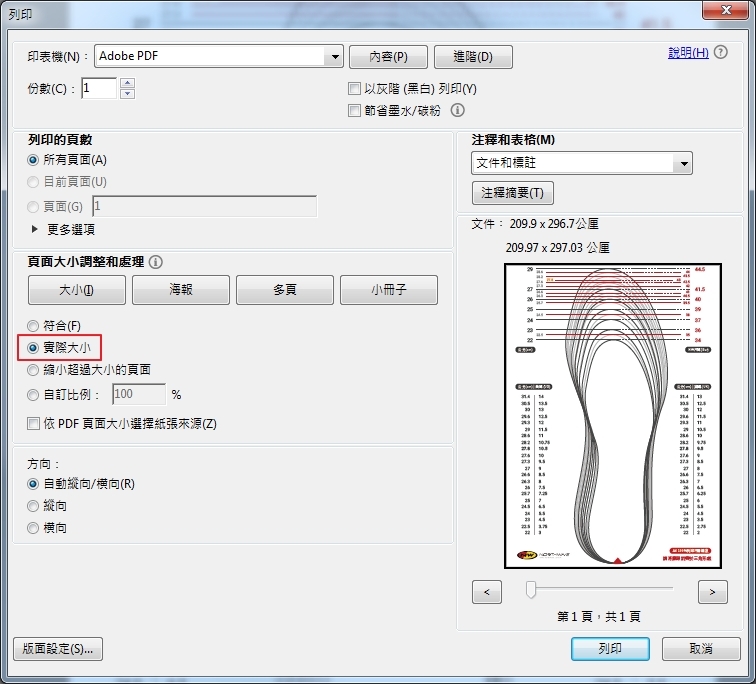The height and width of the screenshot is (684, 756).
Task: Click the info icon next to 節省墨水/碳粉
Action: 458,111
